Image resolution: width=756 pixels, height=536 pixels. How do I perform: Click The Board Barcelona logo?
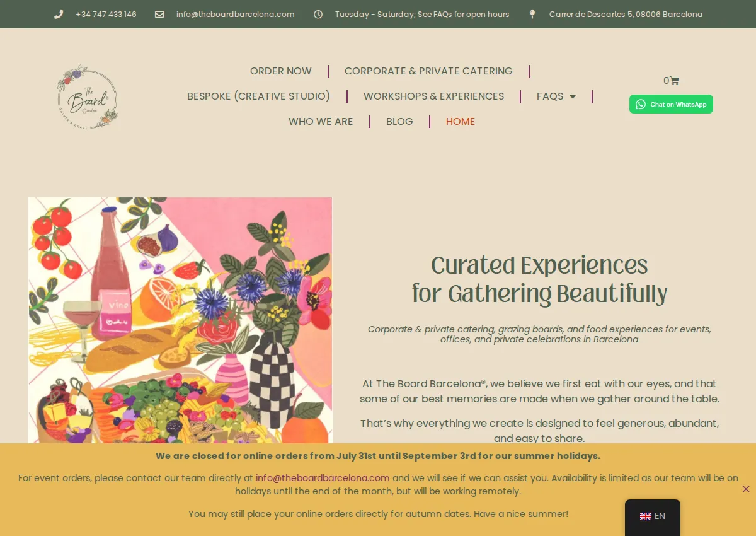point(87,96)
